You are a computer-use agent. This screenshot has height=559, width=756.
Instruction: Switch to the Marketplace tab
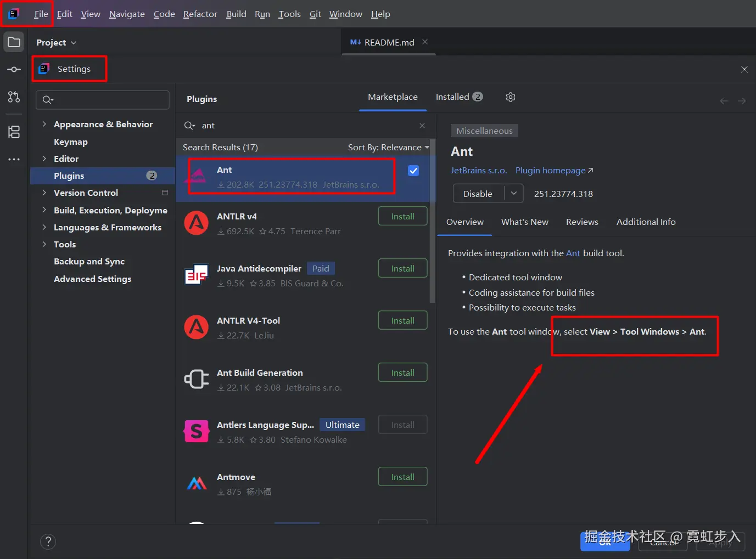(393, 97)
